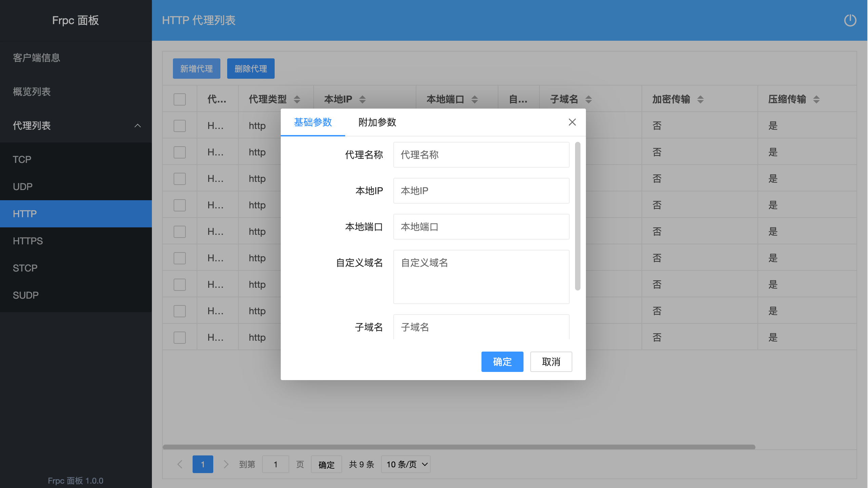Click the dialog's vertical scrollbar
The height and width of the screenshot is (488, 868).
tap(578, 216)
